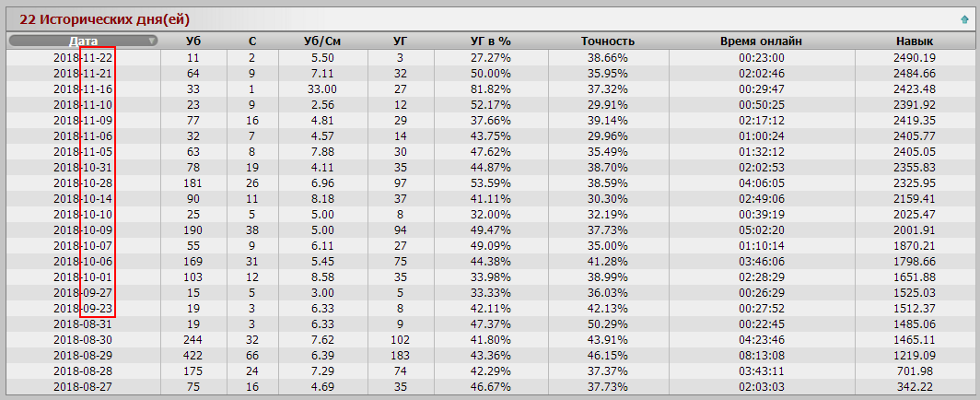
Task: Collapse the 22 Исторических дня(ей) panel arrow
Action: click(x=964, y=19)
